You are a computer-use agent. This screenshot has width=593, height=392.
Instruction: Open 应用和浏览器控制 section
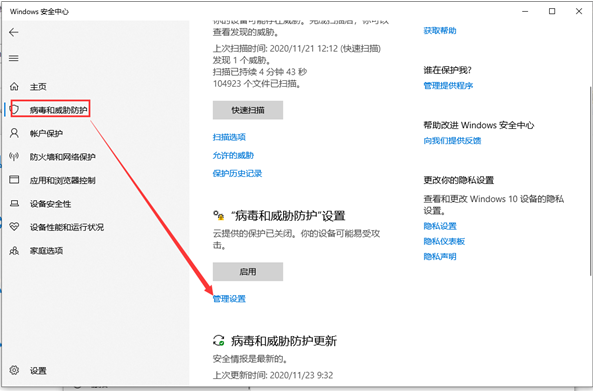coord(62,180)
